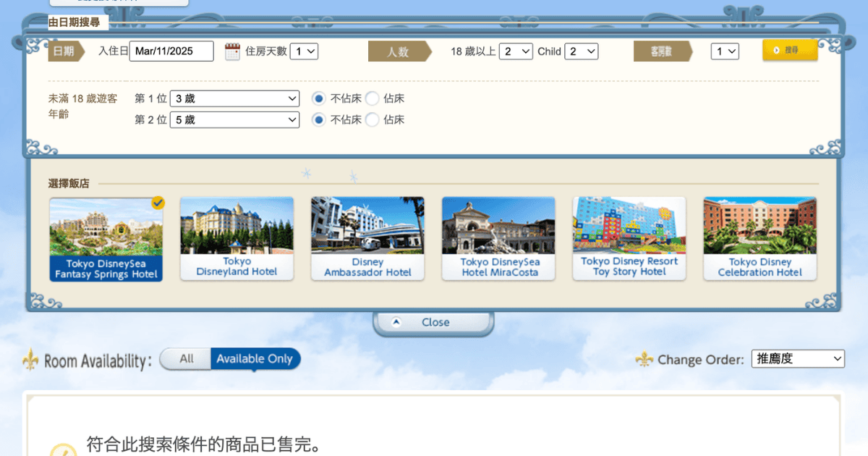Select 不佔床 for the first child
The height and width of the screenshot is (456, 868).
(319, 98)
